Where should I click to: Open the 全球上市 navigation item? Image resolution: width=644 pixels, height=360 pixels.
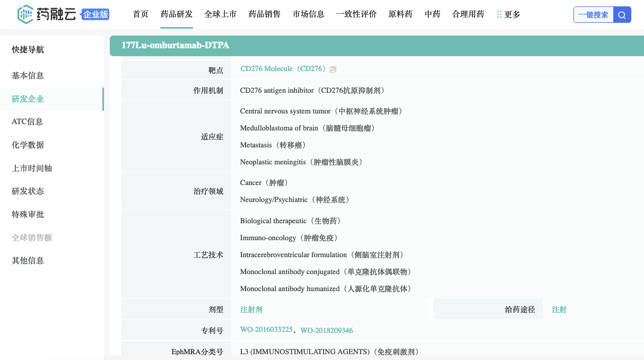coord(221,14)
